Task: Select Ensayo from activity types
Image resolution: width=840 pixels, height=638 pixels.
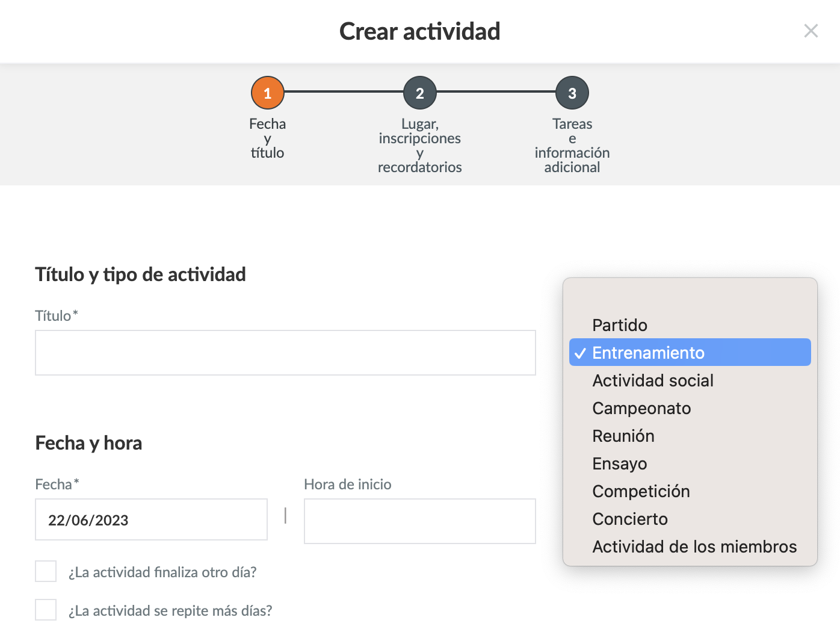Action: tap(620, 463)
